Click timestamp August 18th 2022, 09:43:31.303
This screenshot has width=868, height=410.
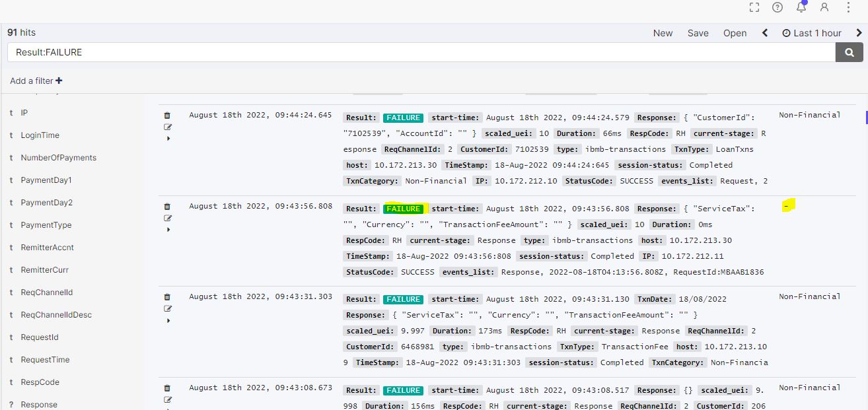261,296
